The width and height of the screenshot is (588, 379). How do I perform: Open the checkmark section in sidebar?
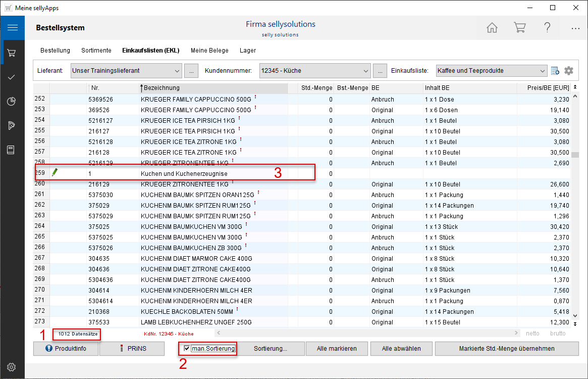click(x=12, y=77)
